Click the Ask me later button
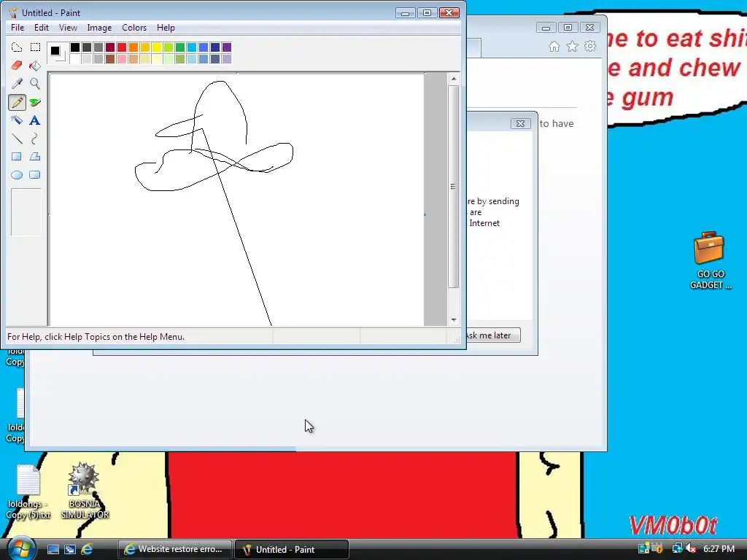Viewport: 747px width, 560px height. coord(492,335)
